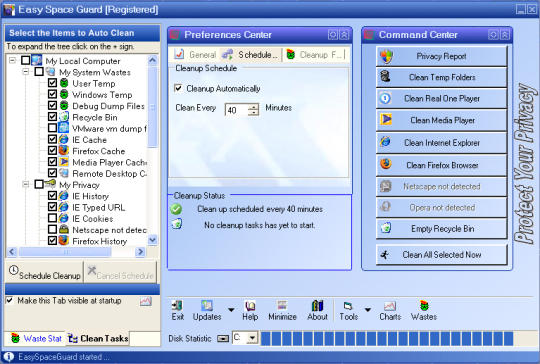Viewport: 540px width, 364px height.
Task: Open the Tools dropdown arrow
Action: click(368, 310)
